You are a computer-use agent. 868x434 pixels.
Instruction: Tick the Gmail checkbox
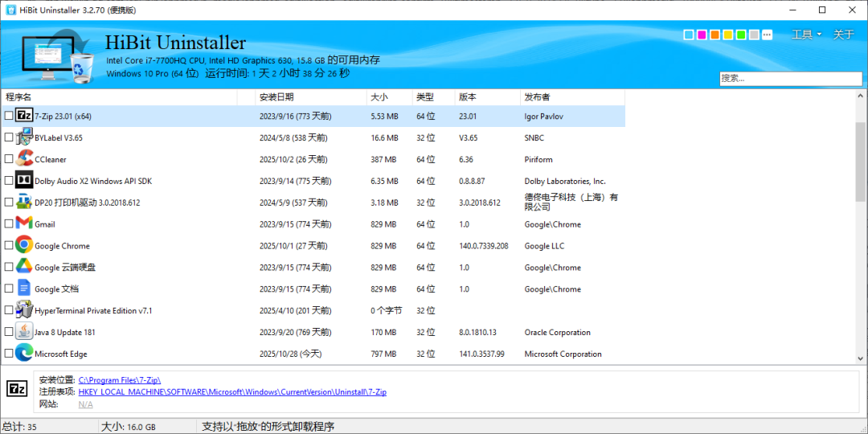[8, 223]
